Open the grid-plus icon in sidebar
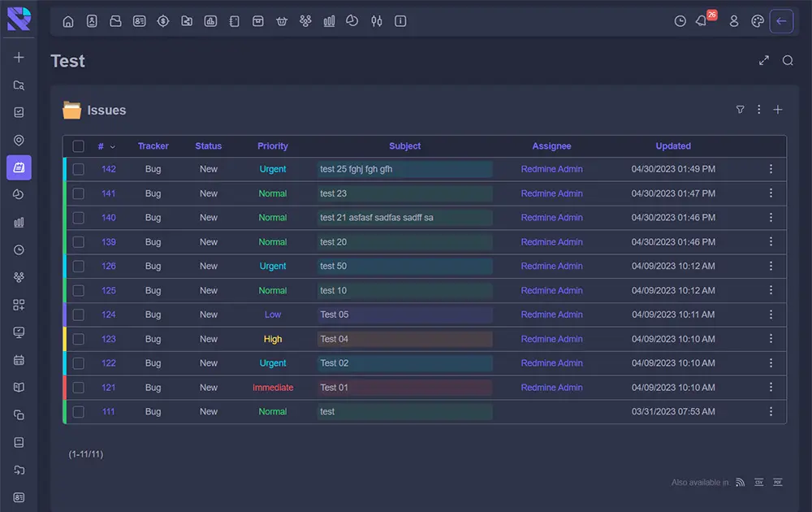Image resolution: width=812 pixels, height=512 pixels. [x=19, y=305]
